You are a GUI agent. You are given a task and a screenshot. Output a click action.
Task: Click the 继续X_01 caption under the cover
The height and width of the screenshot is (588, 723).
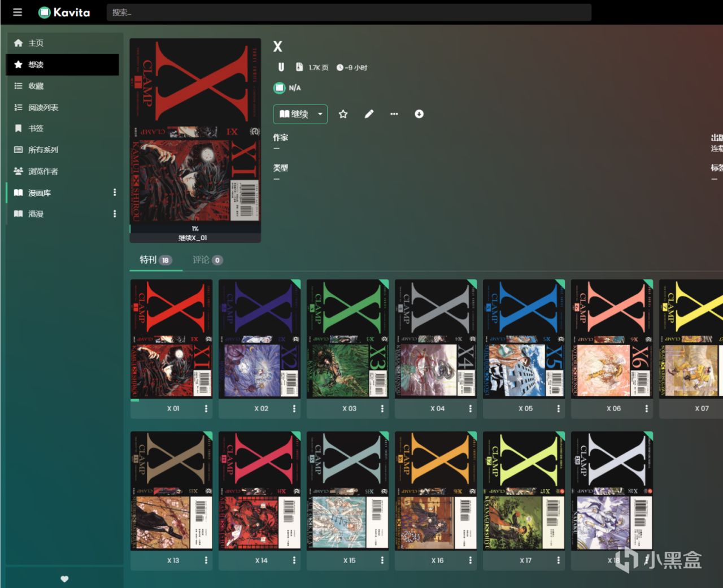193,238
